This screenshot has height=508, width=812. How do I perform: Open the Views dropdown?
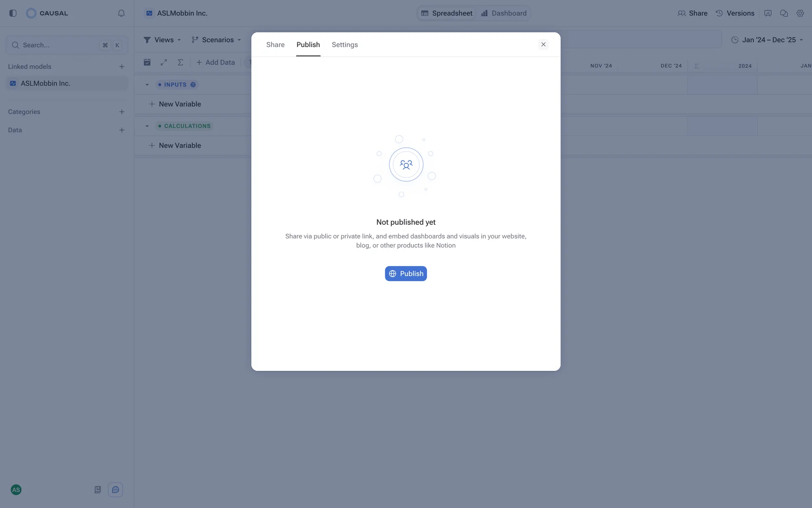coord(162,40)
